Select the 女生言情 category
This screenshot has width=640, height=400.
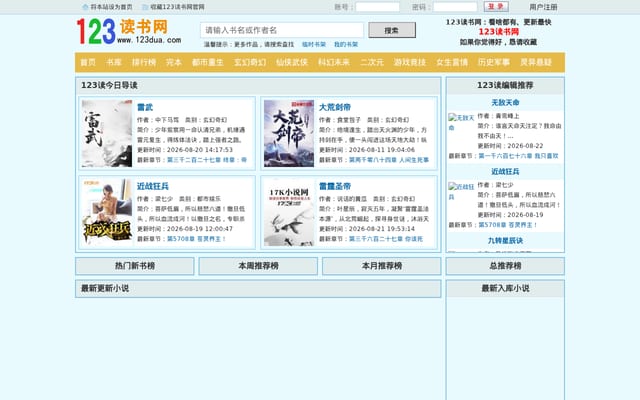click(x=452, y=62)
